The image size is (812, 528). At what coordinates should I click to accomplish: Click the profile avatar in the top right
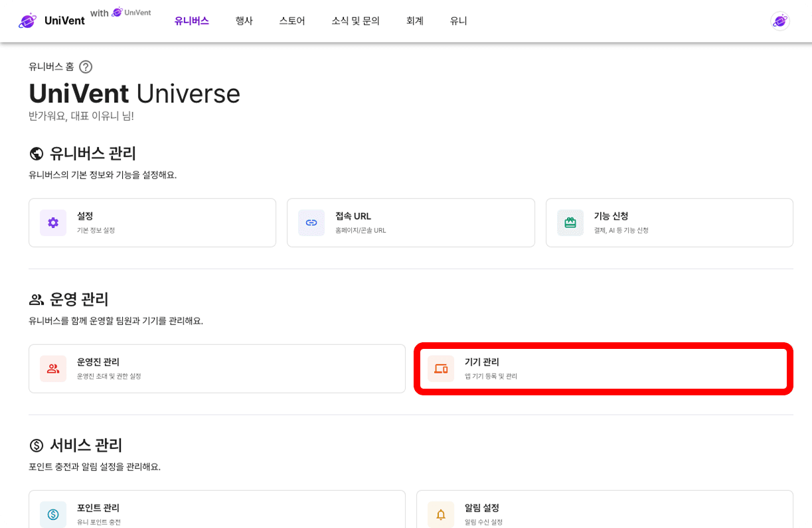click(x=780, y=21)
